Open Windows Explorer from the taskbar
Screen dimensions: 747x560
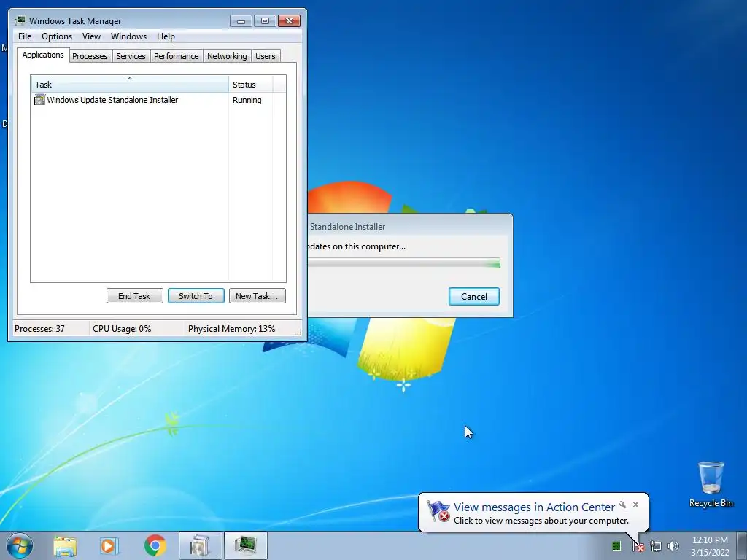point(65,545)
